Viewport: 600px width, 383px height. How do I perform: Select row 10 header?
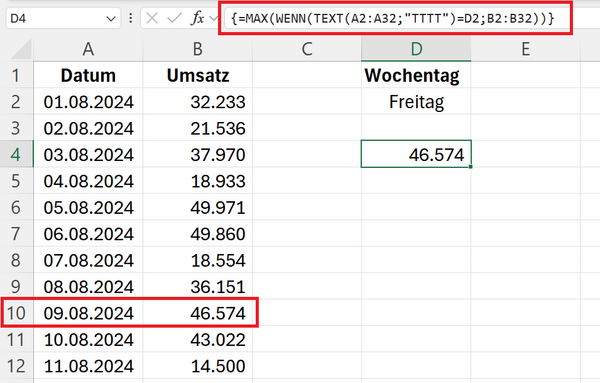(16, 313)
